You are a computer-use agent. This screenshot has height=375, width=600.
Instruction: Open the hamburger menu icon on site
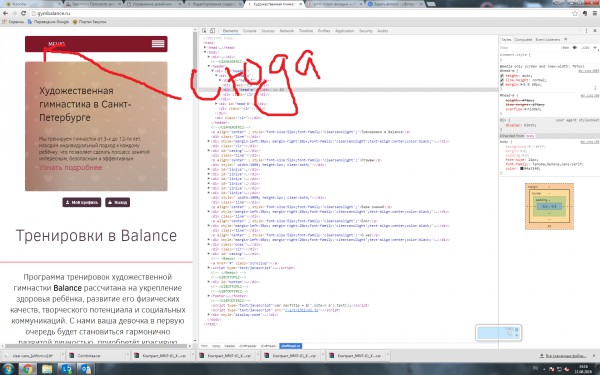(x=158, y=44)
